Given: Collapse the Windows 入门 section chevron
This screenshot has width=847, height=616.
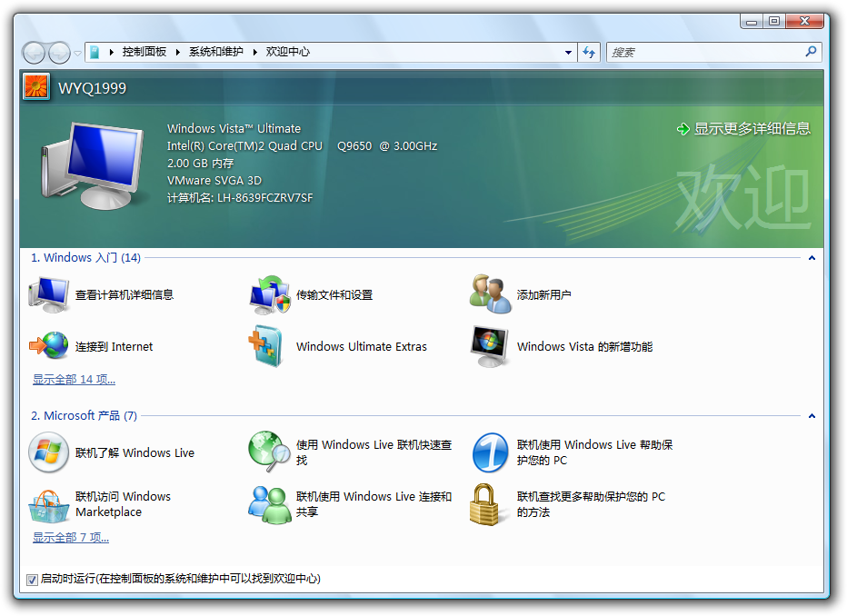Looking at the screenshot, I should pos(812,258).
